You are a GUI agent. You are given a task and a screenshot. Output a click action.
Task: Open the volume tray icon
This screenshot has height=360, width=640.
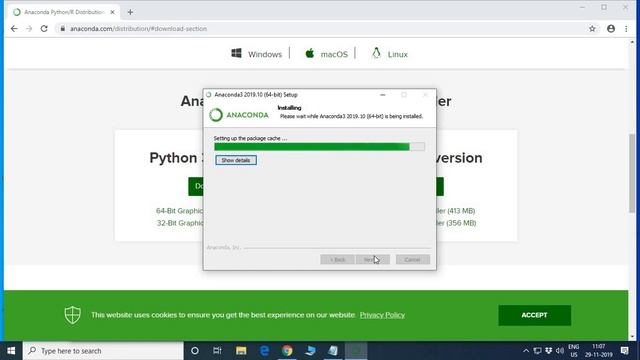click(560, 351)
